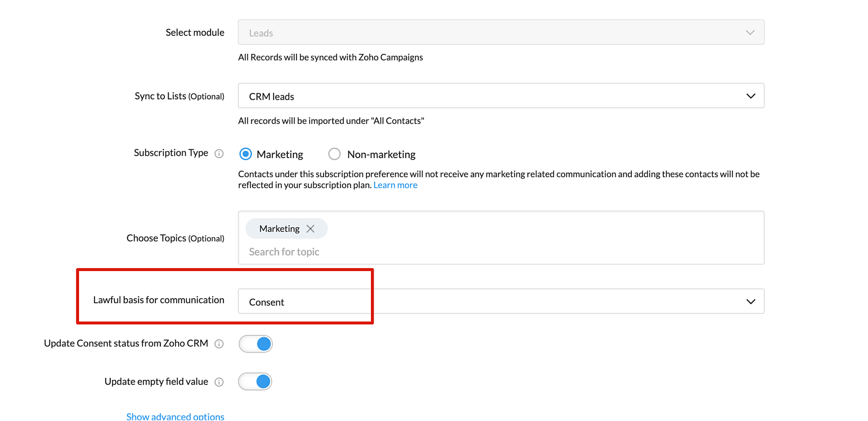Click info icon next to Update Consent status
Image resolution: width=868 pixels, height=421 pixels.
219,344
